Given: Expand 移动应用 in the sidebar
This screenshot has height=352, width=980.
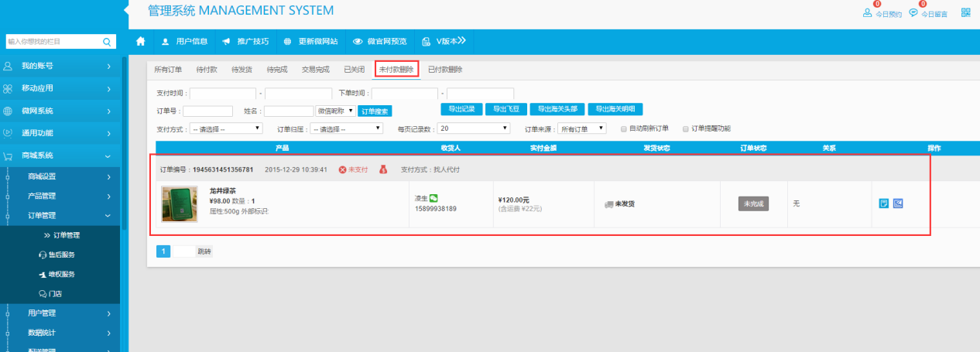Looking at the screenshot, I should (60, 89).
